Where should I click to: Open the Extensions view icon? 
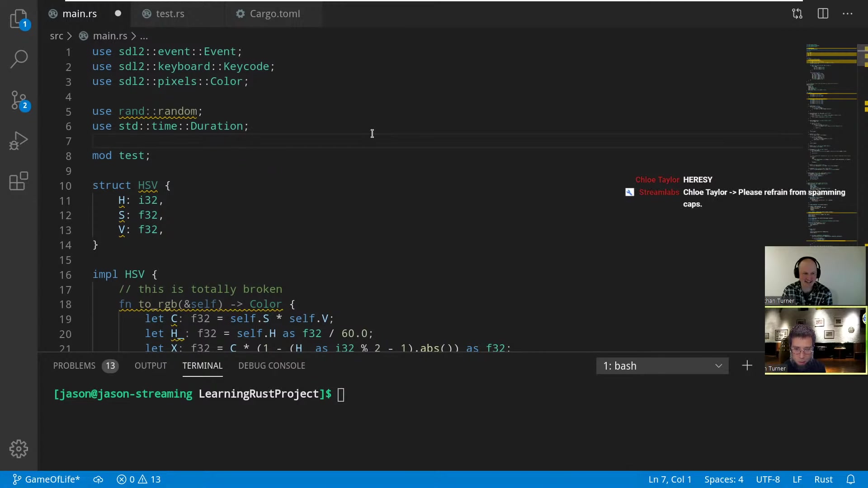19,181
